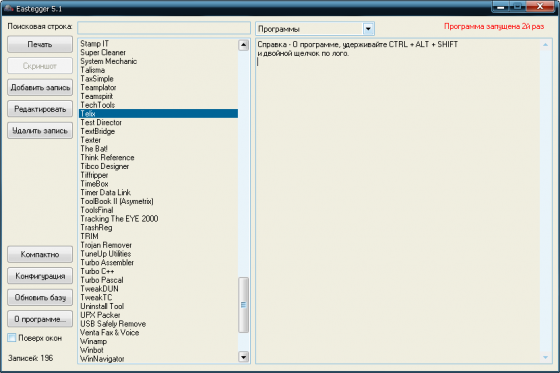Click the Поисковая строка search field
Viewport: 560px width, 373px height.
click(x=164, y=28)
